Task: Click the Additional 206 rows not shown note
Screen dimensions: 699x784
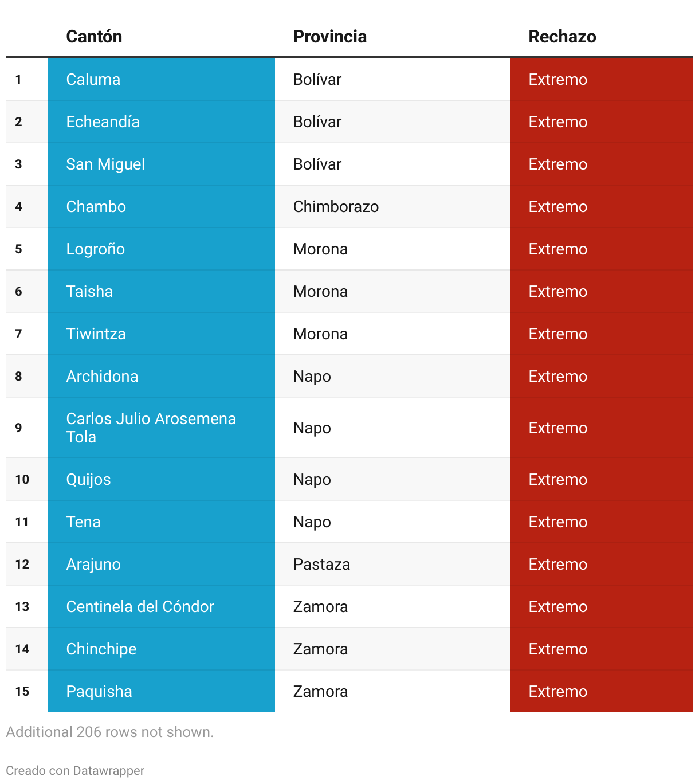Action: (110, 732)
